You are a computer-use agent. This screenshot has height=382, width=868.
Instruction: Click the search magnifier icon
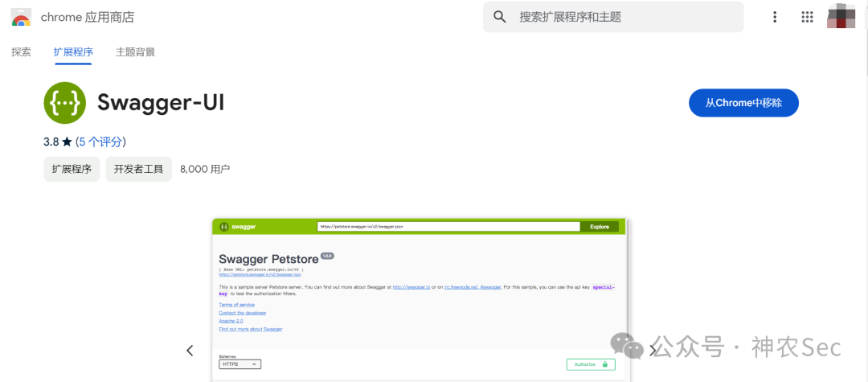coord(499,17)
